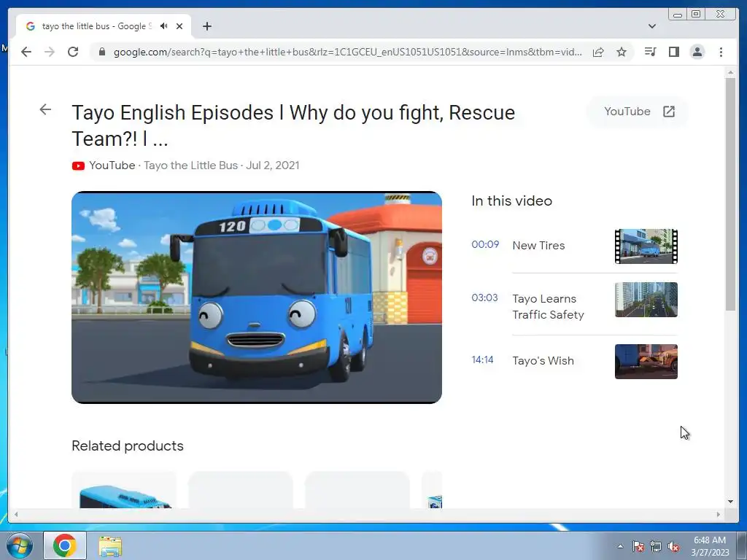
Task: Click the red YouTube logo under title
Action: click(x=78, y=166)
